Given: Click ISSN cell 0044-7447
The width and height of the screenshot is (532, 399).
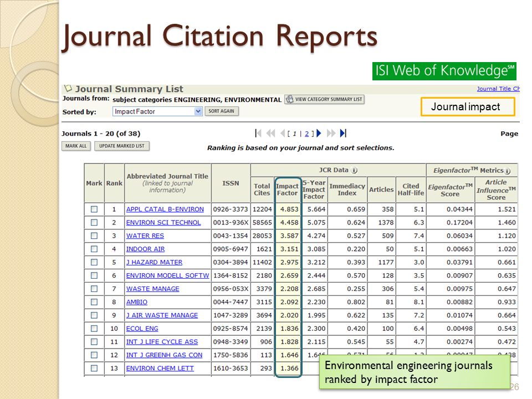Looking at the screenshot, I should pyautogui.click(x=231, y=302).
